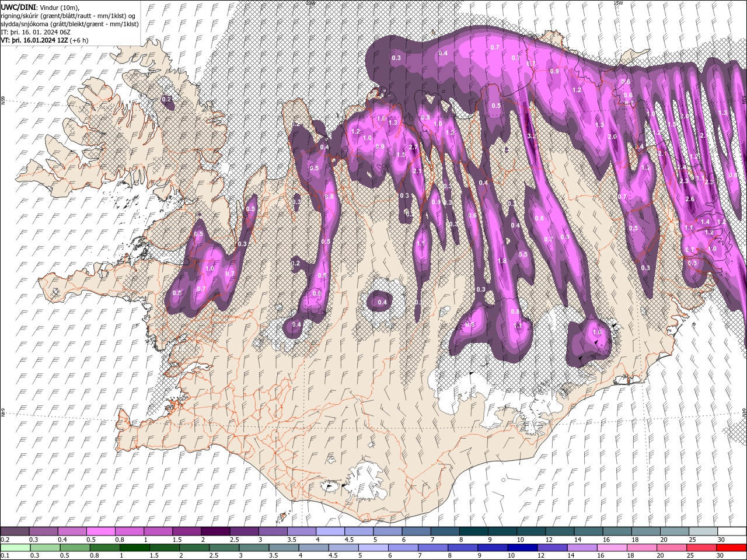
Task: Click the bright pink 0.5 snow legend swatch
Action: pyautogui.click(x=100, y=531)
